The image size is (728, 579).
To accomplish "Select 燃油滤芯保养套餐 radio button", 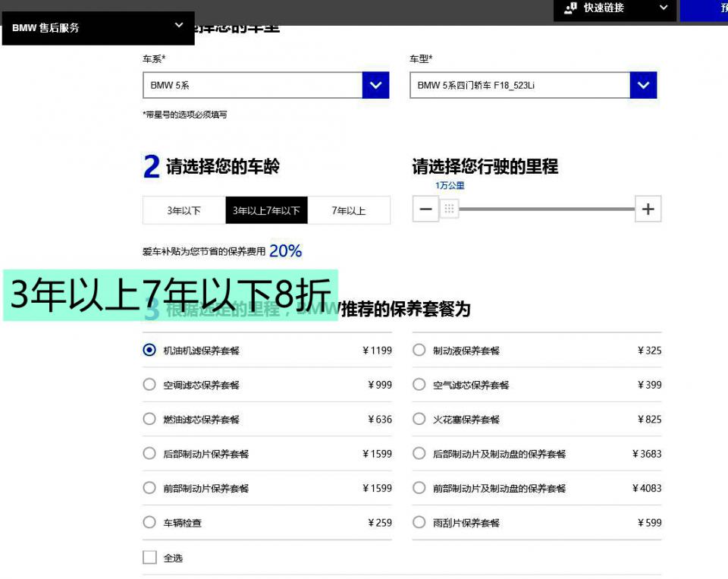I will (x=149, y=419).
